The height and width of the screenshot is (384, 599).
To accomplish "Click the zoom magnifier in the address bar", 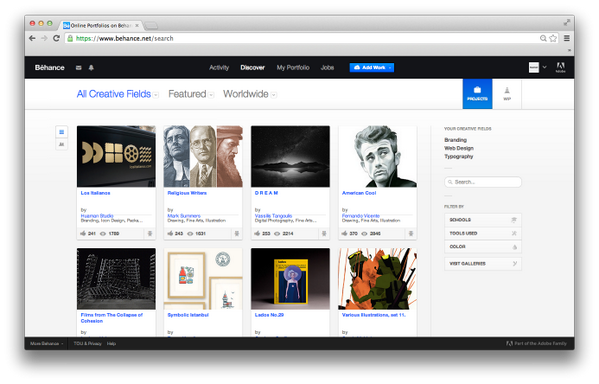I will (543, 38).
